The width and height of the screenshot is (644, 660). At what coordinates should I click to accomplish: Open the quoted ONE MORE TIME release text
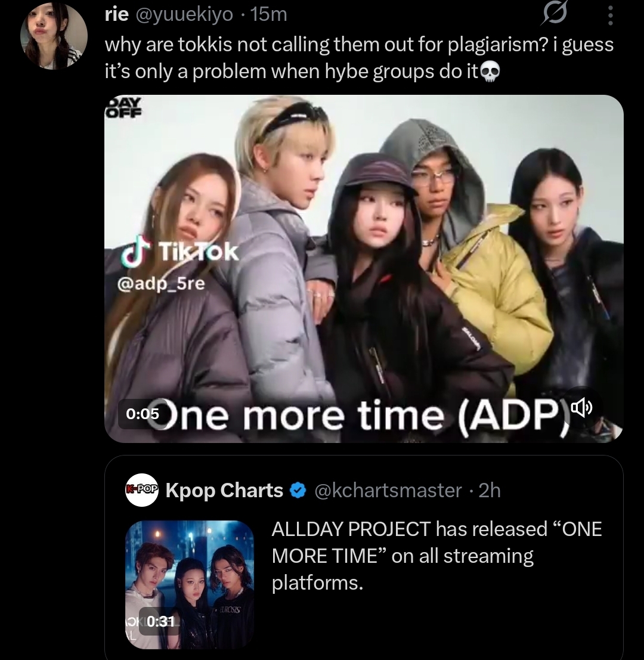(436, 556)
